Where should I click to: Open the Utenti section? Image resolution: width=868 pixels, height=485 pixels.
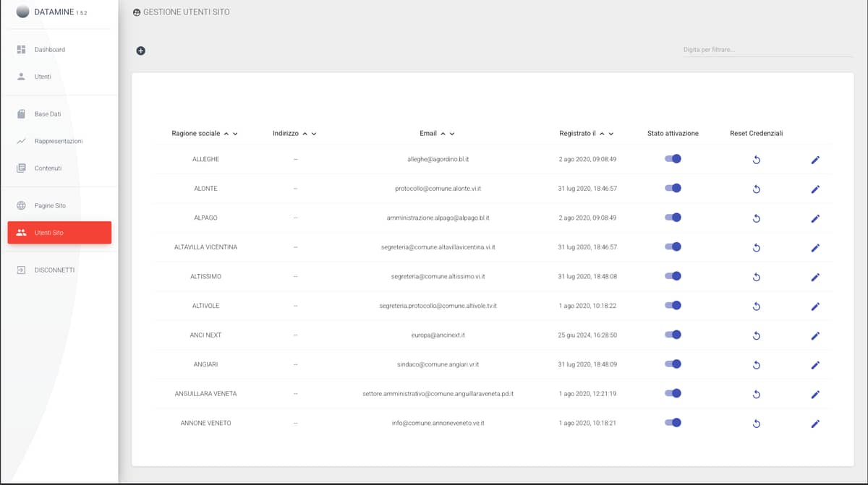click(x=59, y=77)
